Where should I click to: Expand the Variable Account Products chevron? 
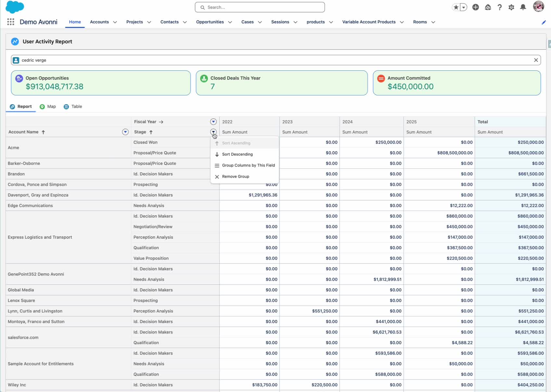click(402, 22)
